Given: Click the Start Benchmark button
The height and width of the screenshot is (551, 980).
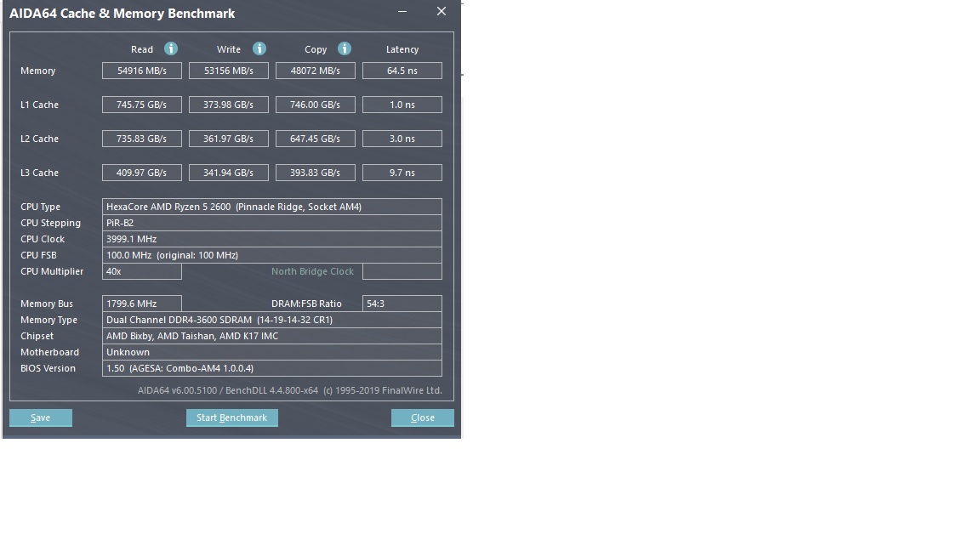Looking at the screenshot, I should tap(232, 418).
